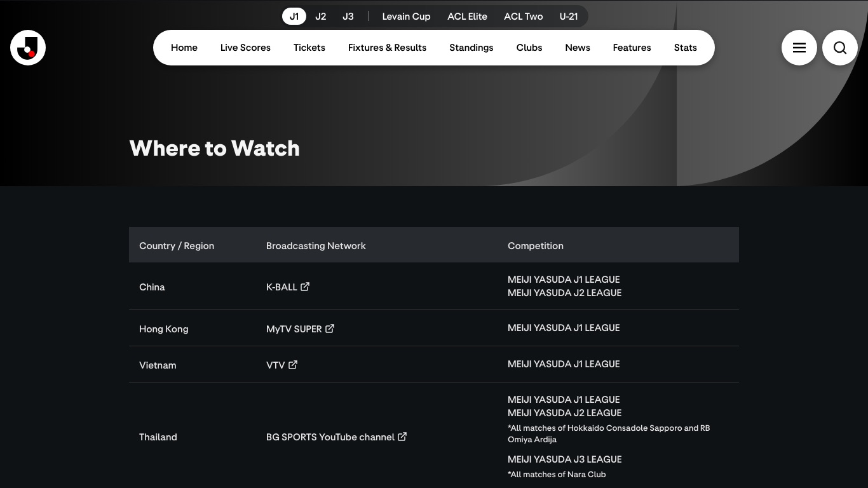868x488 pixels.
Task: Click the China row label
Action: click(152, 287)
